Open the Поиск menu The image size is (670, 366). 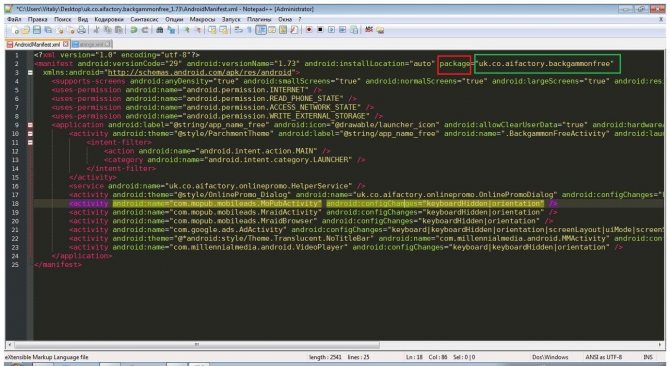point(62,19)
